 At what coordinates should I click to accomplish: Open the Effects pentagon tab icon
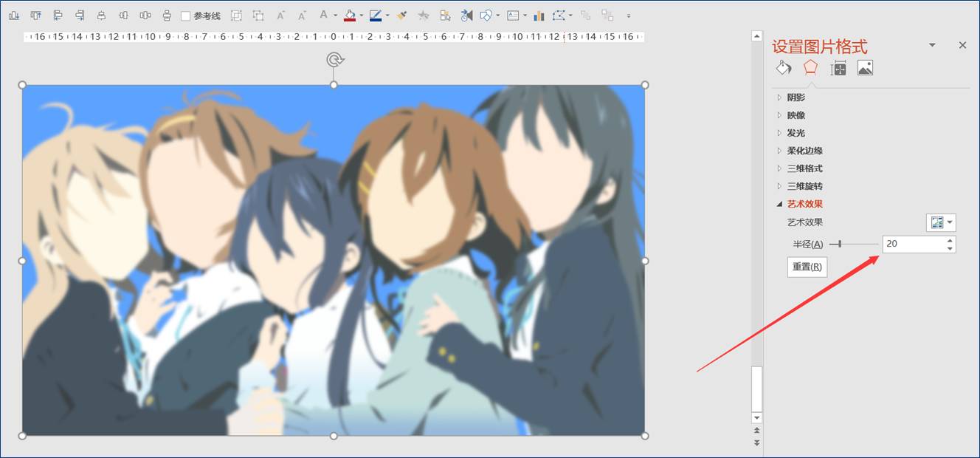pyautogui.click(x=811, y=67)
